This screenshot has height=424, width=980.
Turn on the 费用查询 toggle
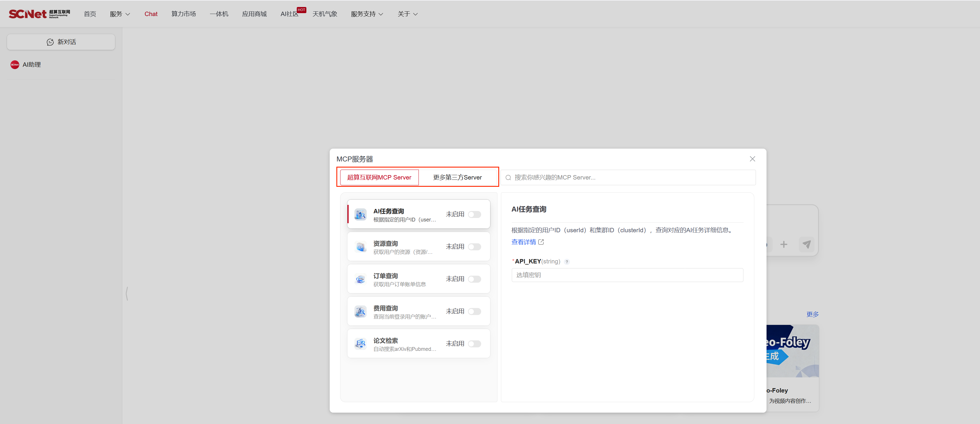pos(474,311)
